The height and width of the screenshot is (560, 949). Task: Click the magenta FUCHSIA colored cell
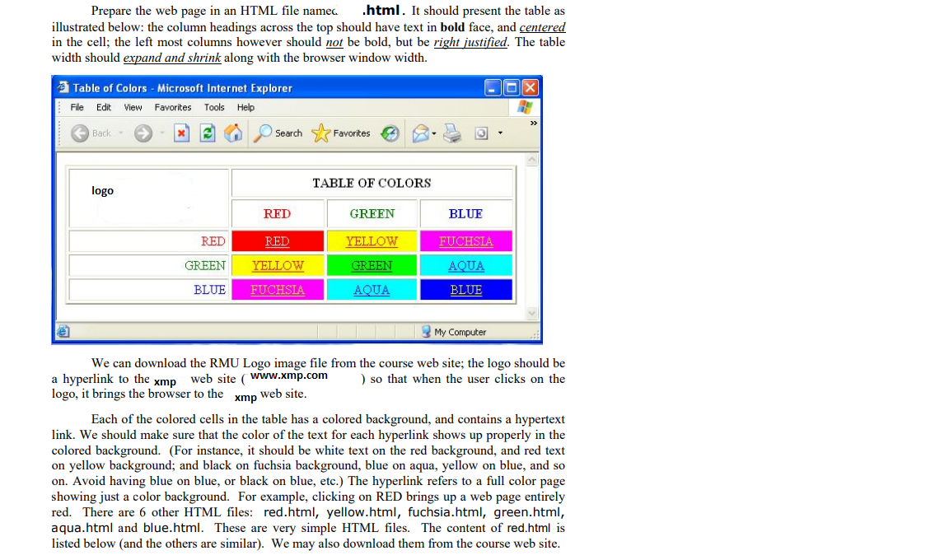point(466,240)
